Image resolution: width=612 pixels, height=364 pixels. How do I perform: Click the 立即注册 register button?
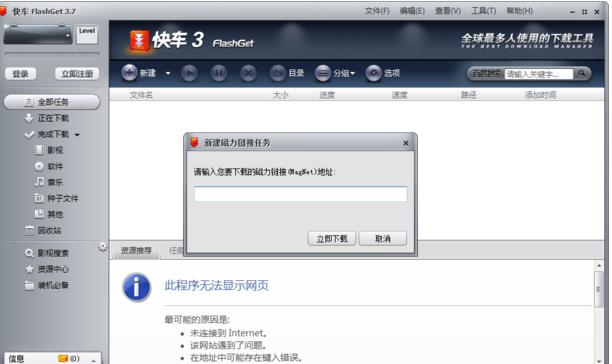pos(77,74)
